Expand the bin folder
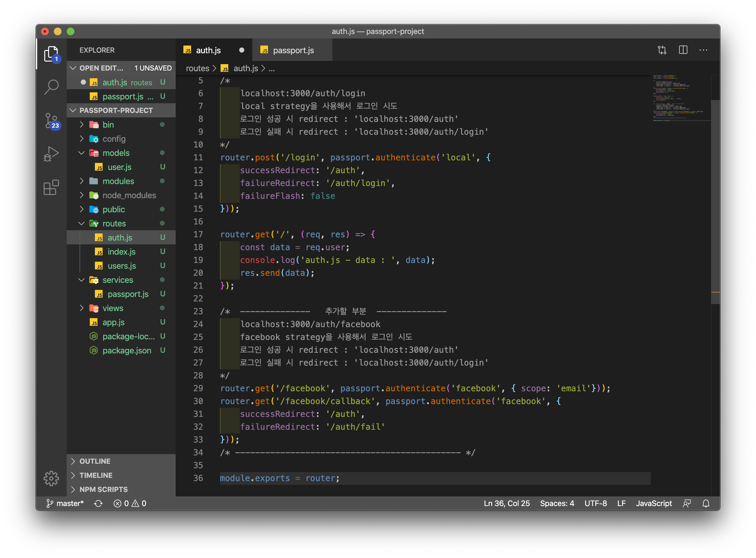 (108, 125)
